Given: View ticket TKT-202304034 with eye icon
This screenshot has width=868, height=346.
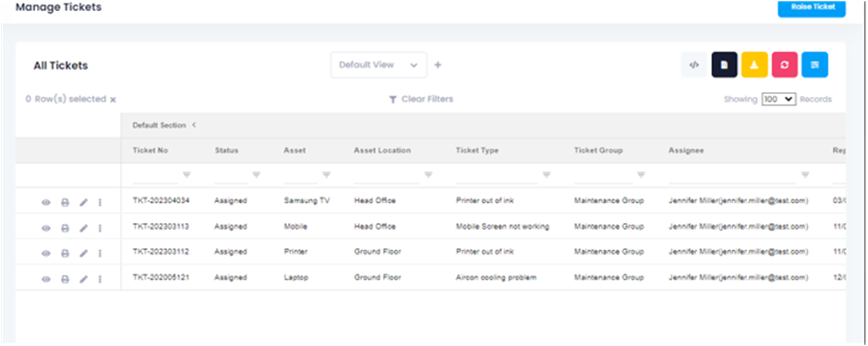Looking at the screenshot, I should [46, 203].
